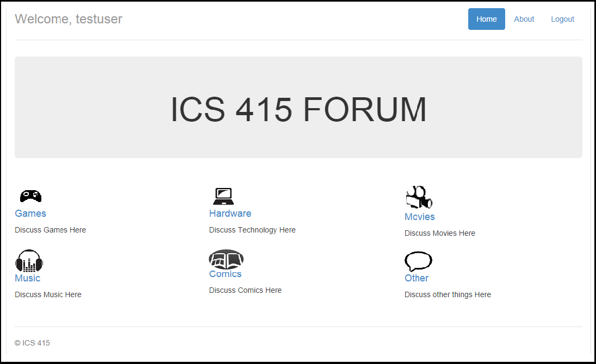The width and height of the screenshot is (596, 364).
Task: Click the movie camera icon
Action: [419, 197]
